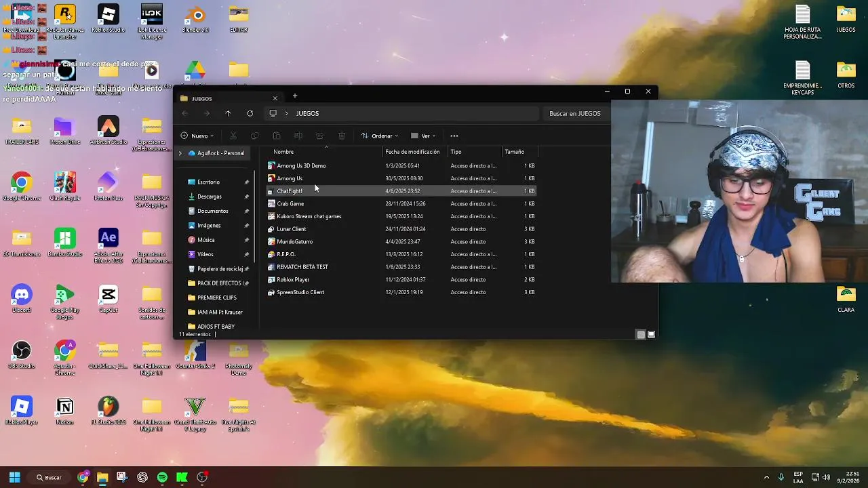Select the Crab Game shortcut
868x488 pixels.
point(401,203)
